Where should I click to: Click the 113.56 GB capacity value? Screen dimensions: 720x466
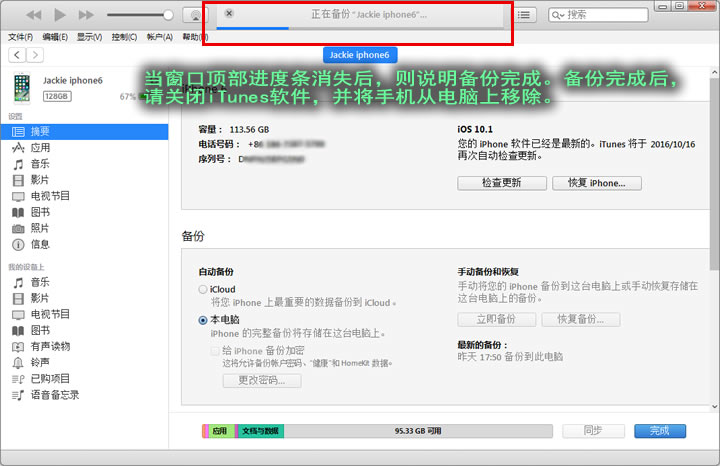(249, 130)
